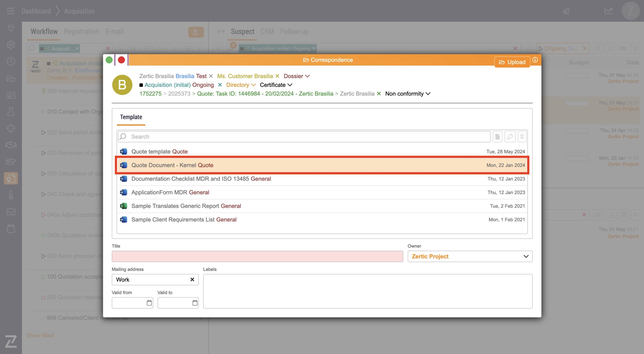The height and width of the screenshot is (354, 644).
Task: Expand the Non conformity dropdown
Action: click(408, 94)
